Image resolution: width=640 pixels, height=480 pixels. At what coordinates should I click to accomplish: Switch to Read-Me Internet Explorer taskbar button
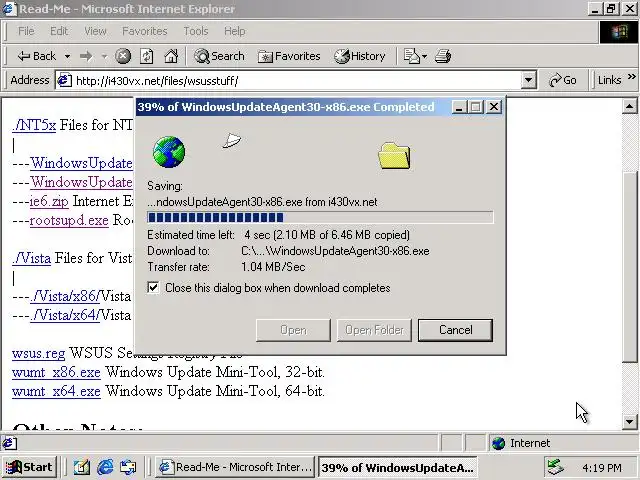(235, 467)
